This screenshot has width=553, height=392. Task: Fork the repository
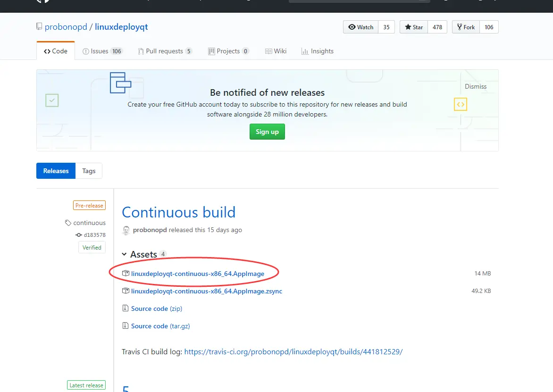(x=466, y=27)
